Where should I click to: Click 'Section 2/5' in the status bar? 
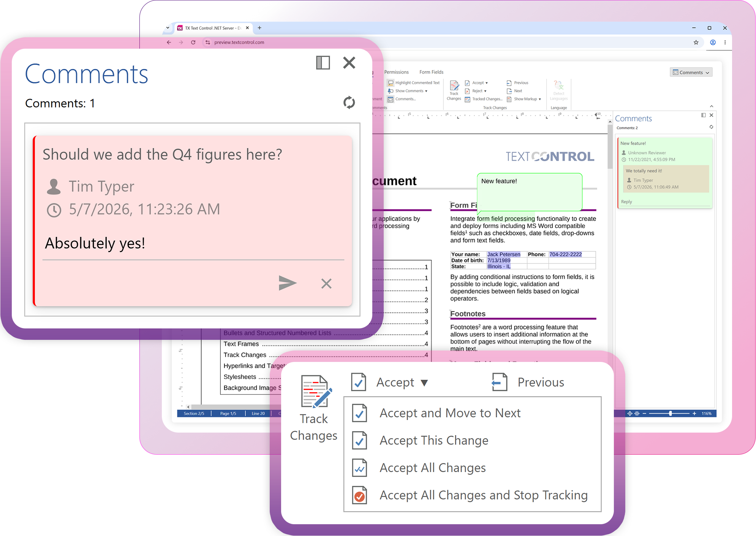coord(194,414)
